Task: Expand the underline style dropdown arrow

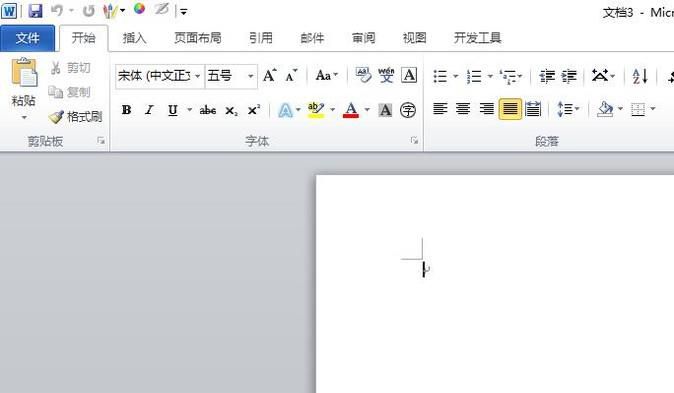Action: pos(190,110)
